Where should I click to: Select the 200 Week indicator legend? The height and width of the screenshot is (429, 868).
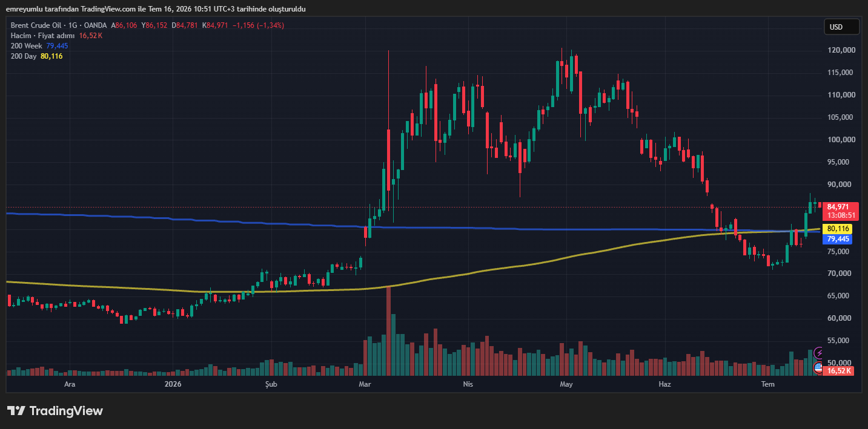click(x=27, y=46)
